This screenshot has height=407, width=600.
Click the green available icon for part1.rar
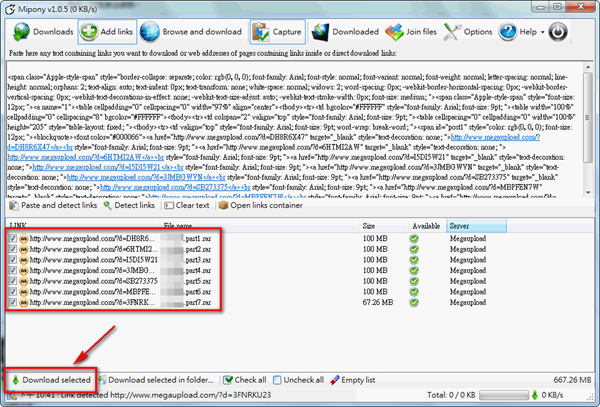click(414, 238)
